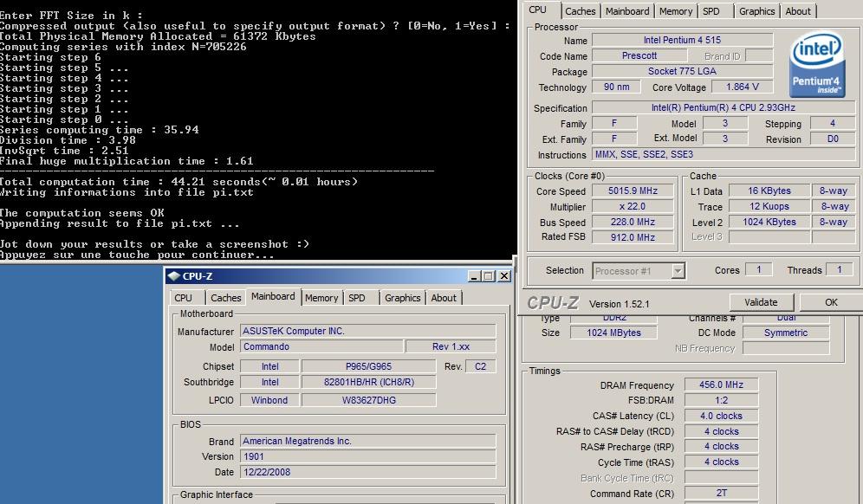Click the Total computation time line in console
The height and width of the screenshot is (504, 863).
click(178, 182)
